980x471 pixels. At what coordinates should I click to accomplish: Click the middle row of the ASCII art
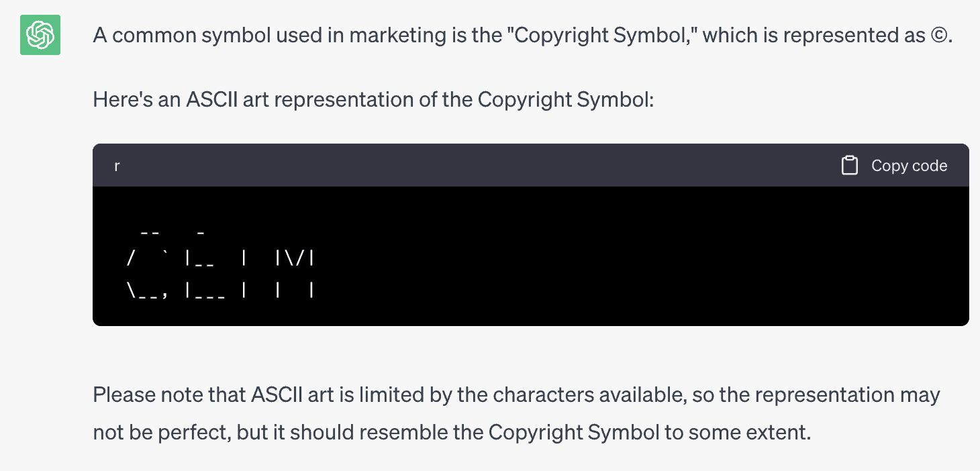pyautogui.click(x=220, y=258)
